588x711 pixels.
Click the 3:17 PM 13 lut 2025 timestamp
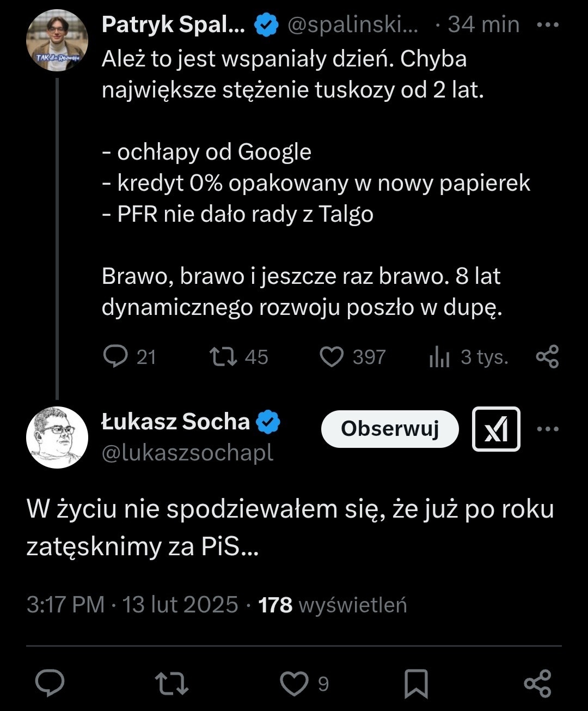pos(132,605)
